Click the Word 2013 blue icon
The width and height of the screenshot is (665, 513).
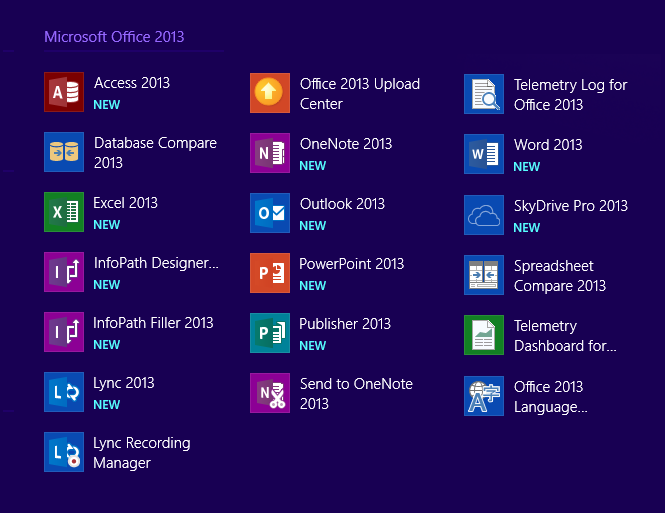coord(484,154)
